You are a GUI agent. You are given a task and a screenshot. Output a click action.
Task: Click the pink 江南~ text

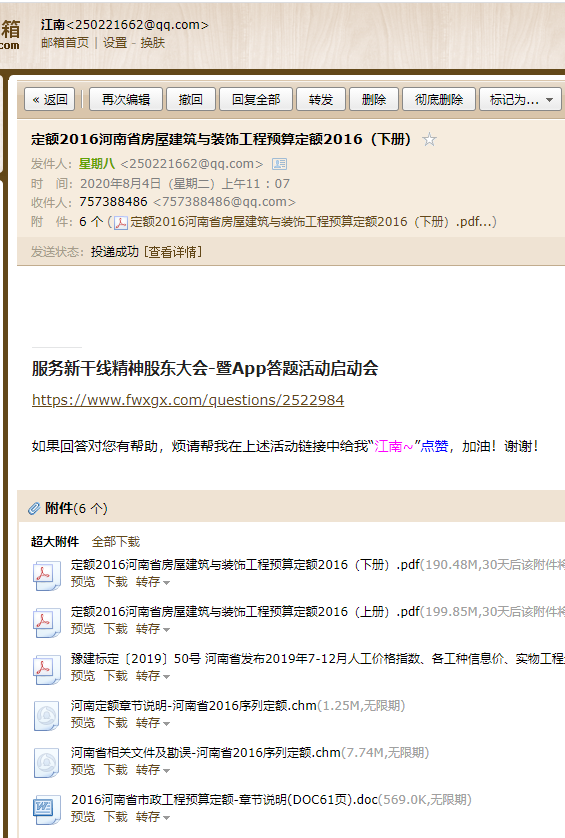[x=394, y=446]
